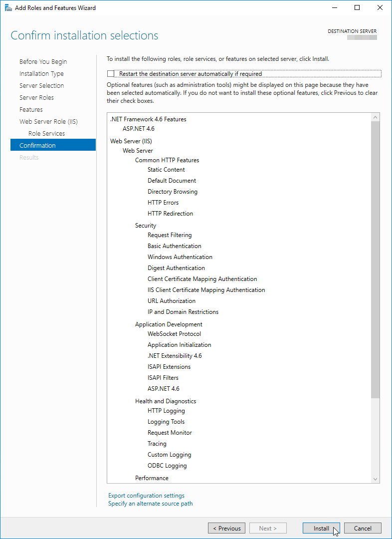The height and width of the screenshot is (539, 392).
Task: Select Static Content entry
Action: (166, 170)
